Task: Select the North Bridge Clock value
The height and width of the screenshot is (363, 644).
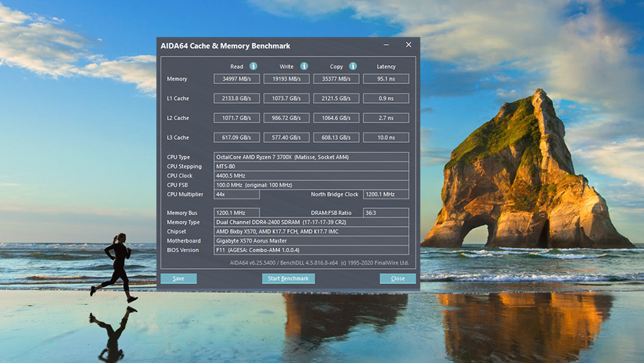Action: [386, 194]
